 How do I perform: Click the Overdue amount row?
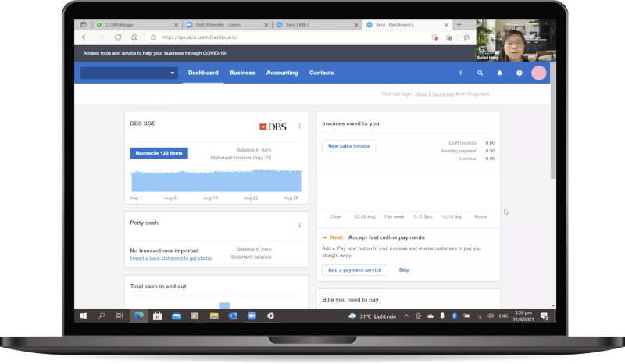pyautogui.click(x=477, y=159)
